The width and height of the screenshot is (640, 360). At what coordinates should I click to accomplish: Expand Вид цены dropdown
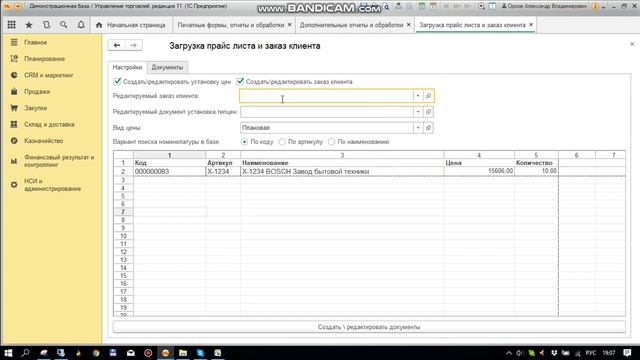click(418, 128)
